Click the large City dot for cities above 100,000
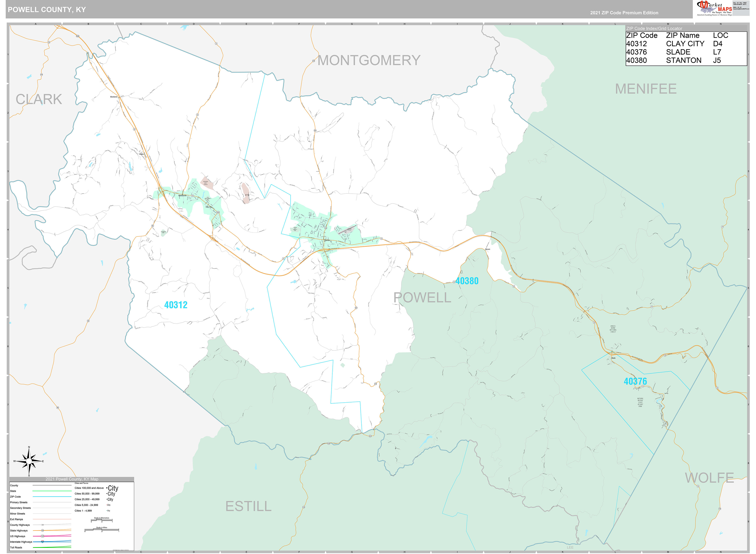Screen dimensions: 756x554 (107, 488)
